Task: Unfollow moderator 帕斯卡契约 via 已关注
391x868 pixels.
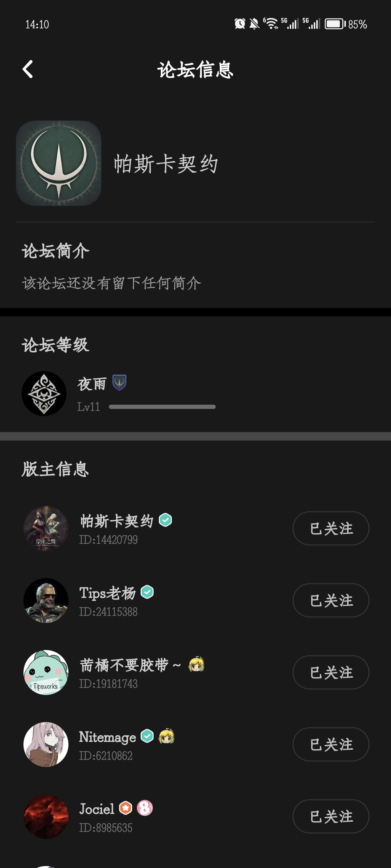Action: tap(331, 528)
